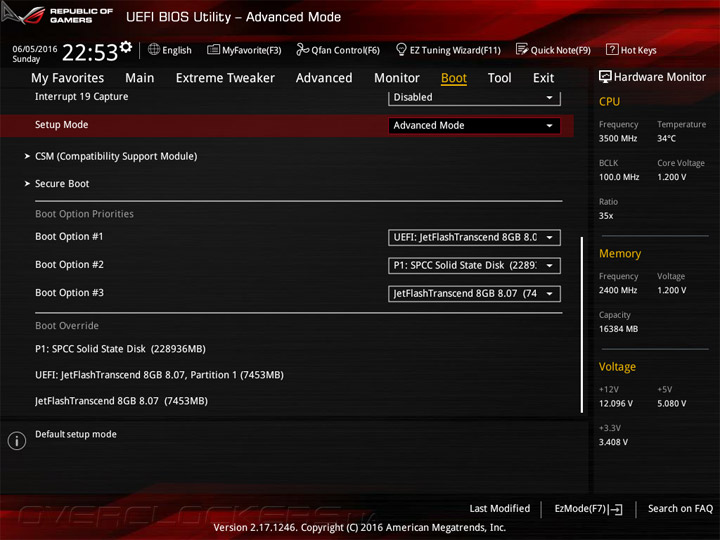The height and width of the screenshot is (540, 720).
Task: Click +3.3V reading 3.408 V
Action: coord(613,442)
